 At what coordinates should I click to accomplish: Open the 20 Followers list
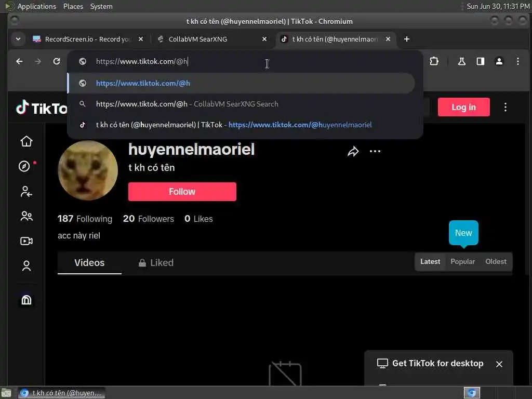(x=148, y=219)
